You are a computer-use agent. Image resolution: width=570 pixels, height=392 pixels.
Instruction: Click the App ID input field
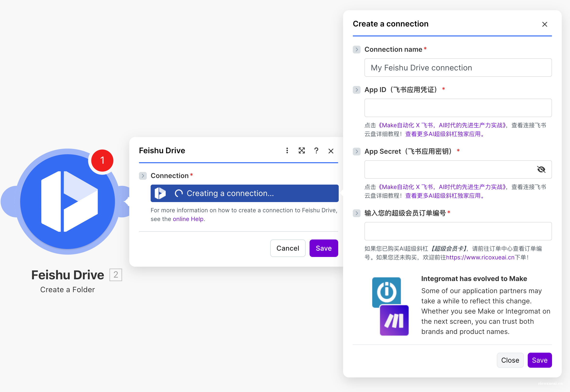tap(458, 108)
